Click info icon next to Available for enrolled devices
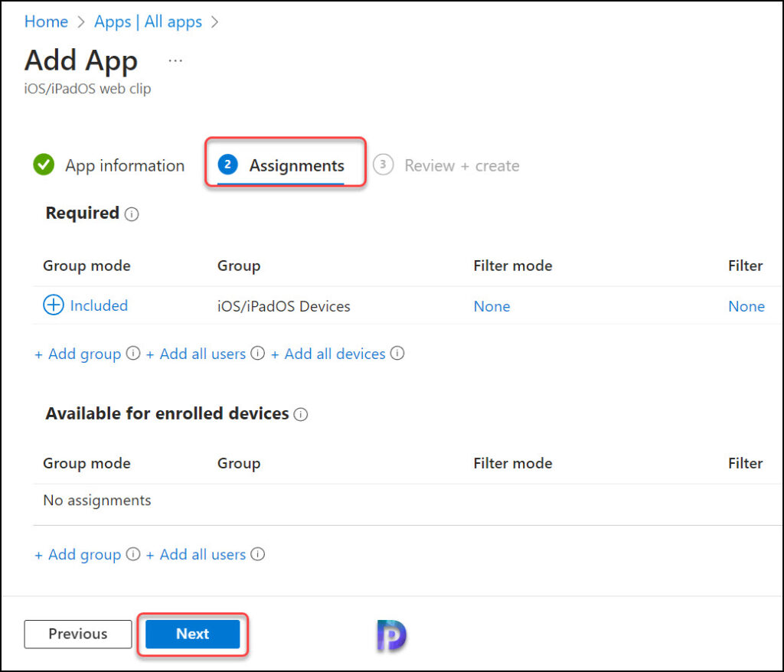 pos(300,415)
